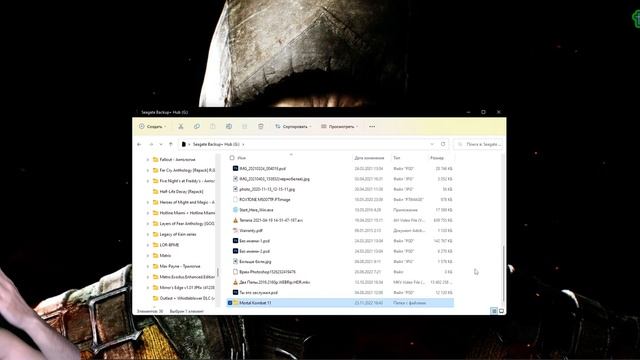Switch to large thumbnails view icon
640x360 pixels.
502,311
